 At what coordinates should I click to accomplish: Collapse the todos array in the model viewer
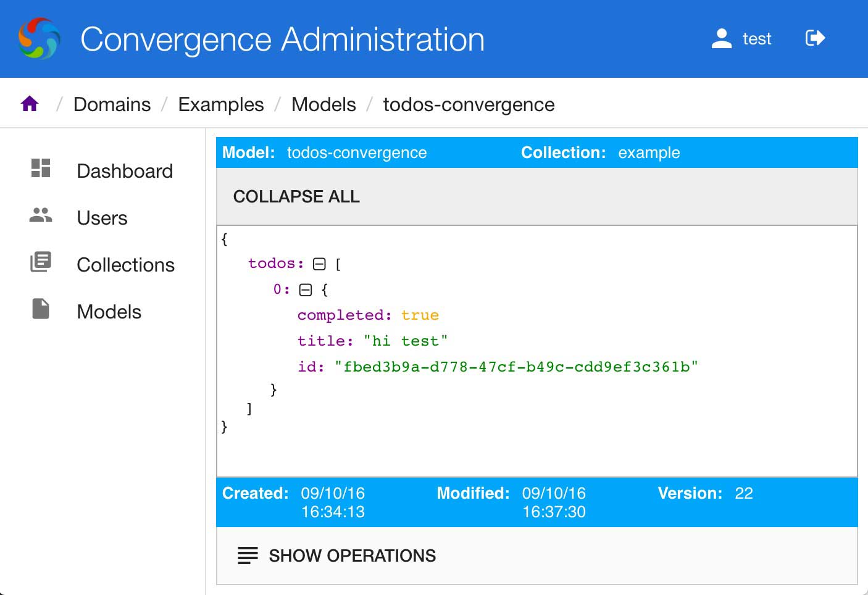pyautogui.click(x=319, y=264)
